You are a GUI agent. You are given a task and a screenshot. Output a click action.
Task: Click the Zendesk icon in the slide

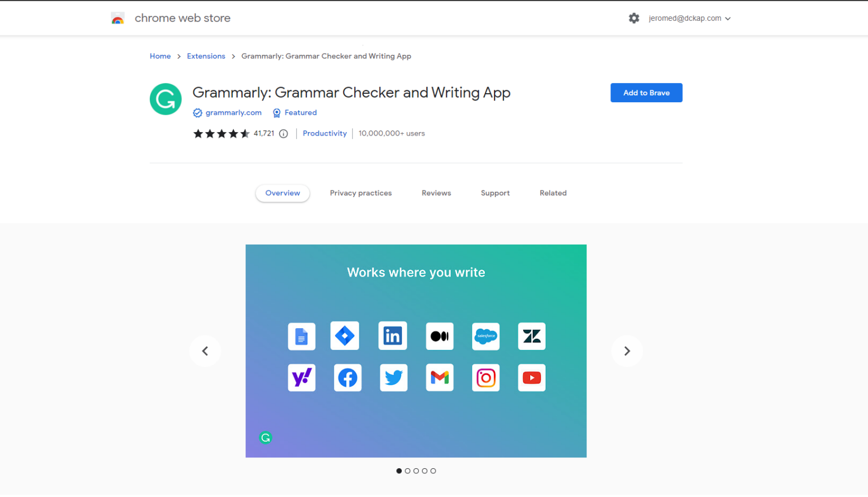coord(532,337)
